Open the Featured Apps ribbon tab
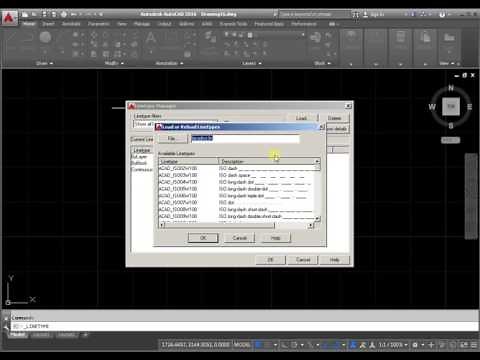 [x=269, y=24]
